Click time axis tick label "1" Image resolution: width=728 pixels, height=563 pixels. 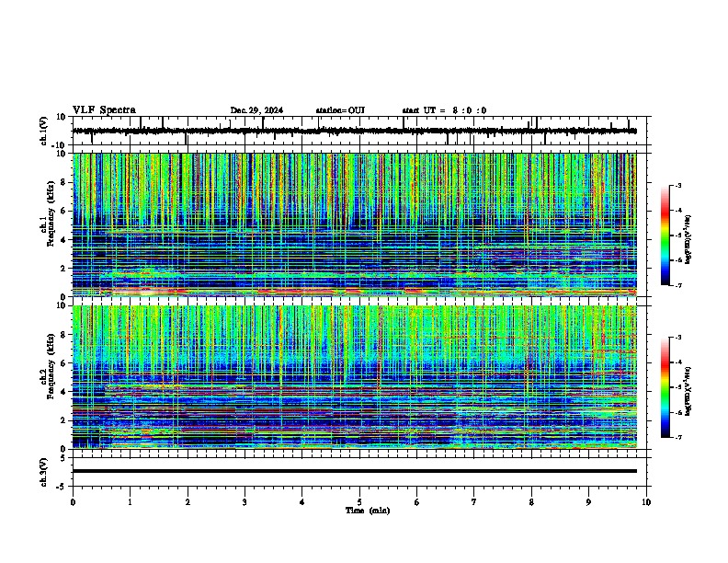tap(130, 502)
